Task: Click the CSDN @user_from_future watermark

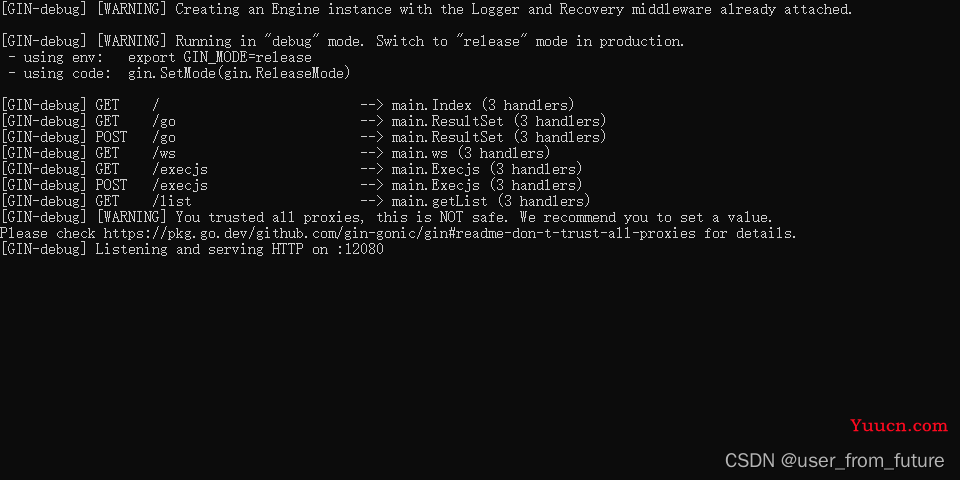Action: [x=834, y=460]
